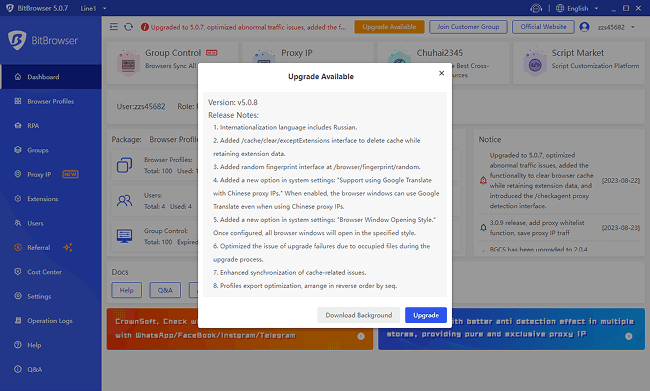The image size is (650, 391).
Task: Open Q&A sidebar item
Action: coord(51,369)
